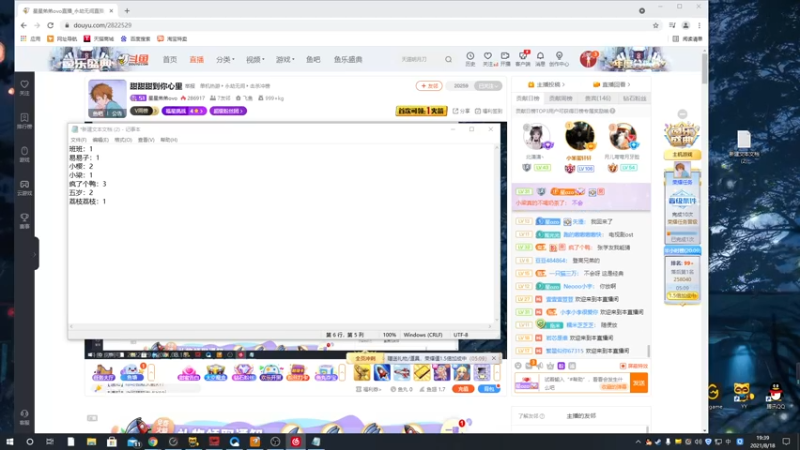Expand the collapsed left sidebar handle
The image size is (800, 450).
tap(35, 254)
